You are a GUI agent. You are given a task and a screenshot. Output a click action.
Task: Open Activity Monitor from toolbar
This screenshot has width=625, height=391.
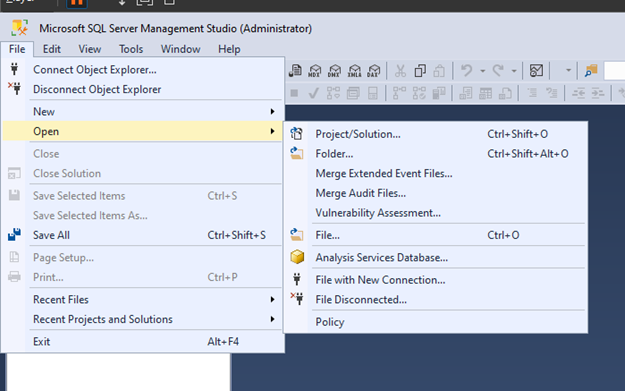pyautogui.click(x=536, y=71)
